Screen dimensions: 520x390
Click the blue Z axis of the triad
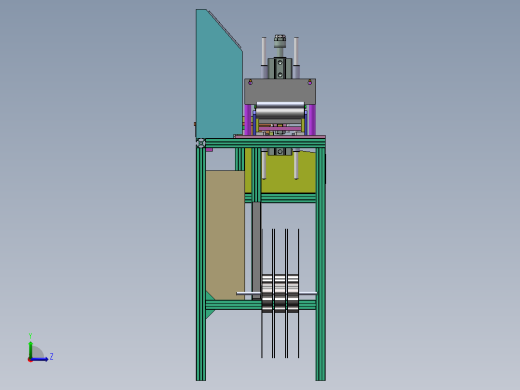tap(39, 359)
